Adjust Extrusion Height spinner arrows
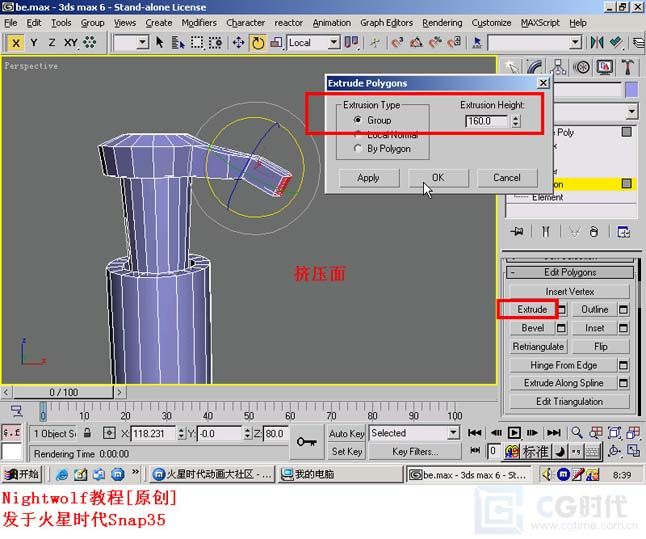Screen dimensions: 646x539 [x=516, y=121]
